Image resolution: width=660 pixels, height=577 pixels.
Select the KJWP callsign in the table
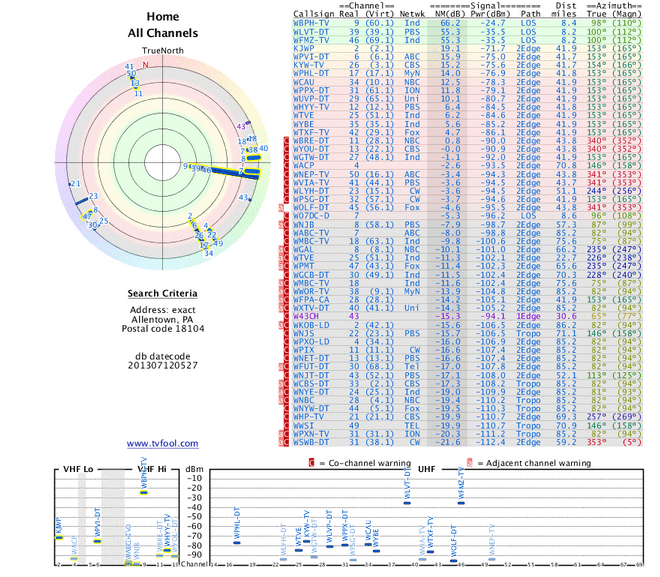(303, 48)
